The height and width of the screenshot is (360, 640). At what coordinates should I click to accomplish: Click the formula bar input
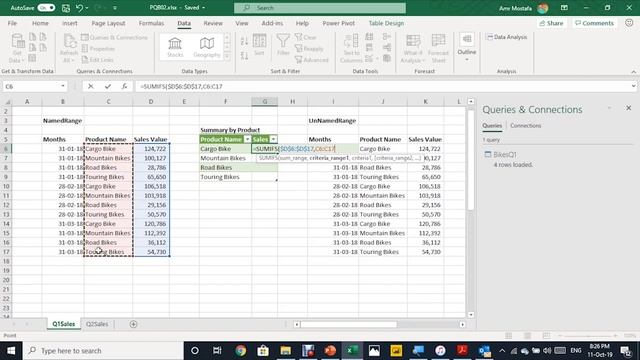tap(382, 86)
